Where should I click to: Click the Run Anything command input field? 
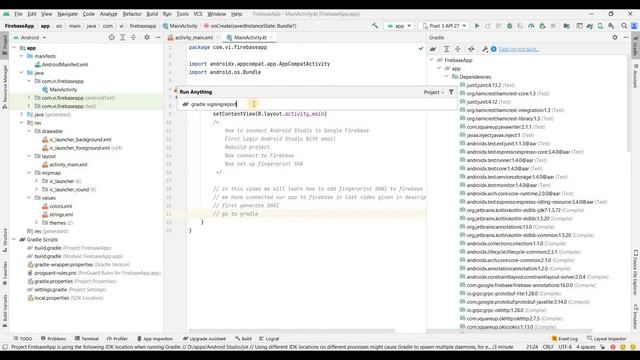[318, 104]
